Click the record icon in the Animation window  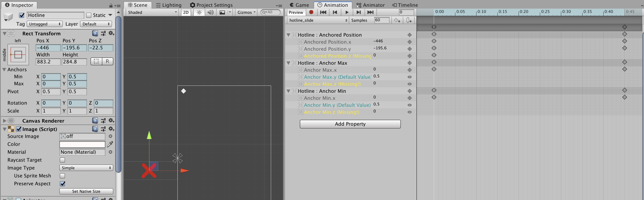point(311,12)
